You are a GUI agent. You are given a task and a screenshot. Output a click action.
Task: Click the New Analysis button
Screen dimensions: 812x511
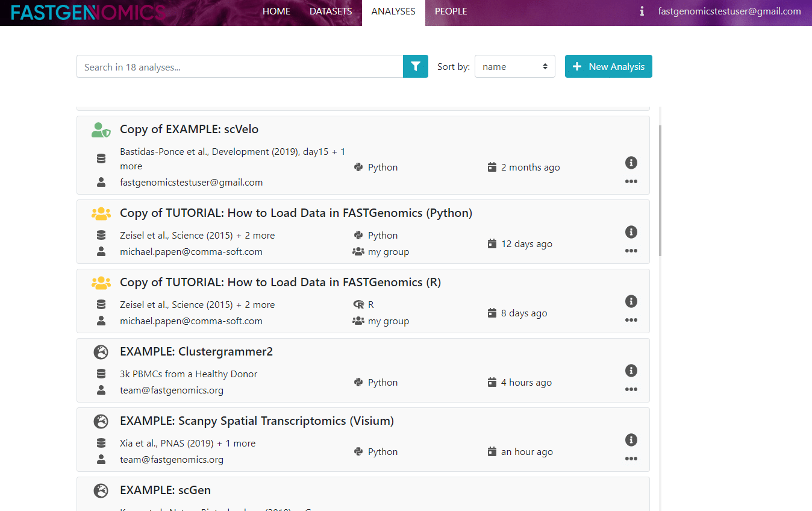pyautogui.click(x=608, y=66)
